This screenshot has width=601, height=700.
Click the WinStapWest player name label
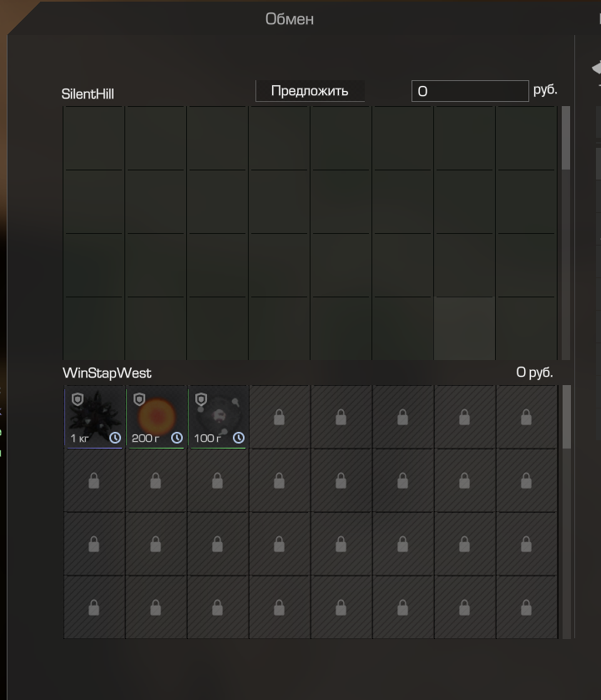coord(107,373)
